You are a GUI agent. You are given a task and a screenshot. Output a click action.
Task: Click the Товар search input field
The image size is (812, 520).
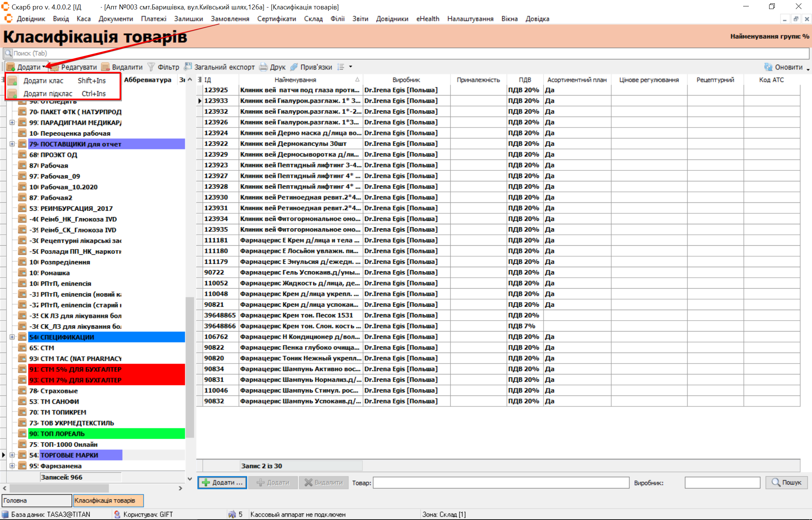(x=501, y=483)
